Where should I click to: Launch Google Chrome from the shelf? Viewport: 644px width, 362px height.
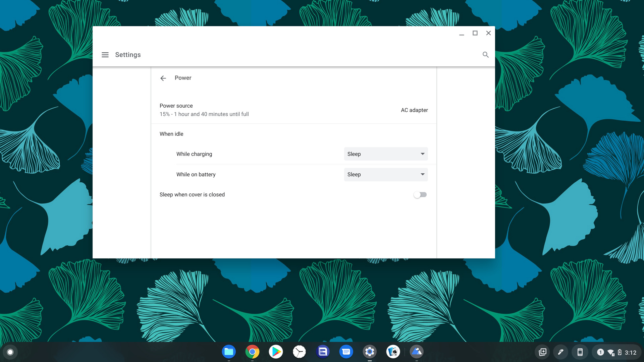[252, 352]
